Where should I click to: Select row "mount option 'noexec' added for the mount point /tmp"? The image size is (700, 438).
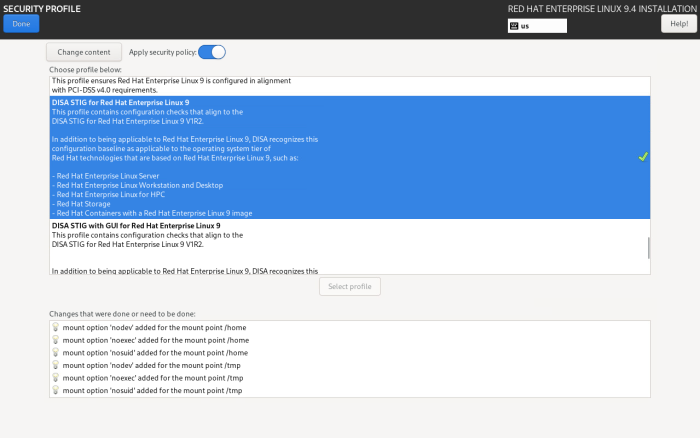pos(350,378)
